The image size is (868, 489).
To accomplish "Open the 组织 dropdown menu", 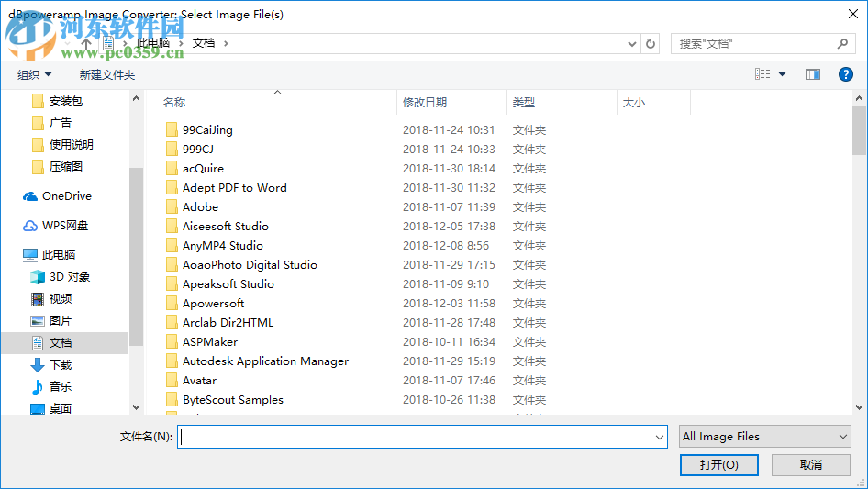I will [34, 74].
